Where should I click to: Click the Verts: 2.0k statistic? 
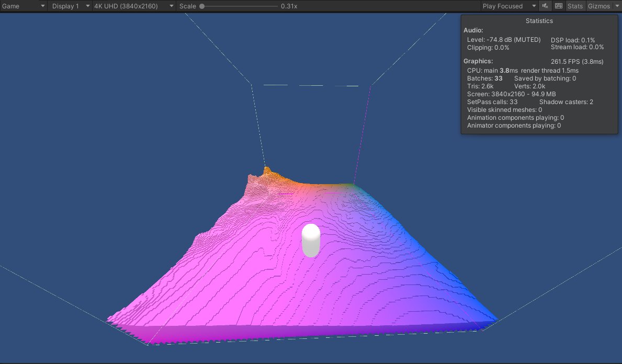click(x=529, y=86)
